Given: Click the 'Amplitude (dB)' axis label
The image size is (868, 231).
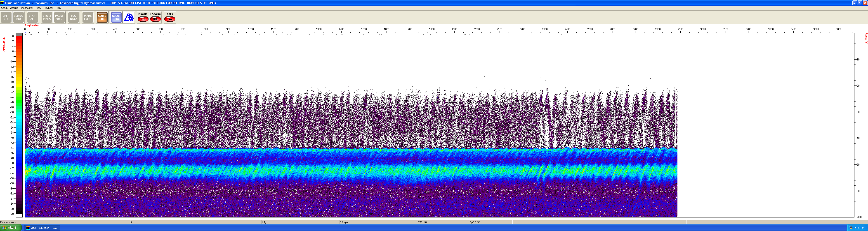Looking at the screenshot, I should [4, 43].
